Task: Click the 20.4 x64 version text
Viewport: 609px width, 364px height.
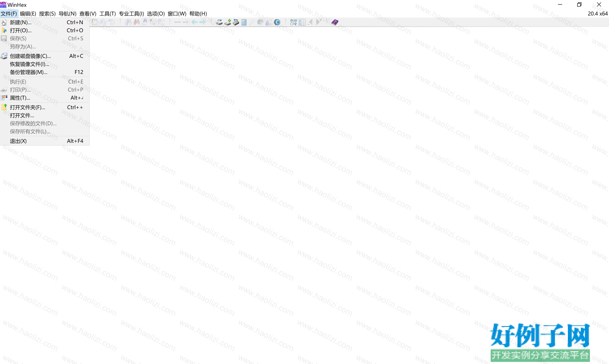Action: tap(598, 14)
